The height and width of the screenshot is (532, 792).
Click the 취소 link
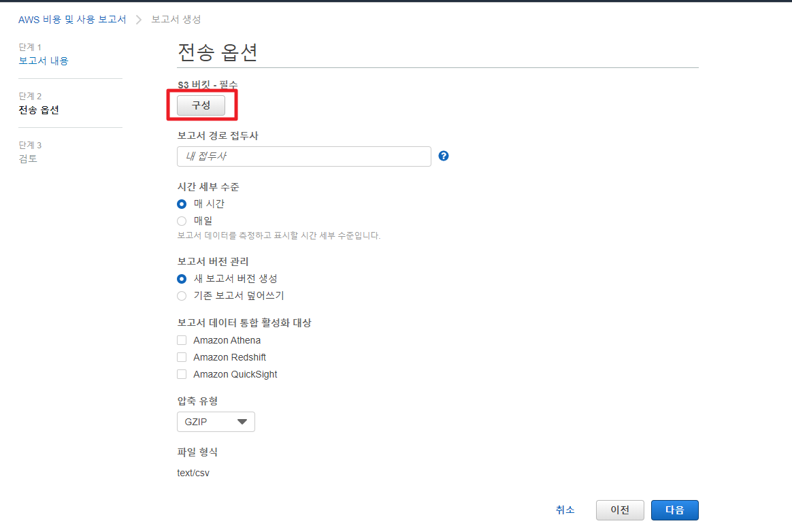[x=565, y=510]
